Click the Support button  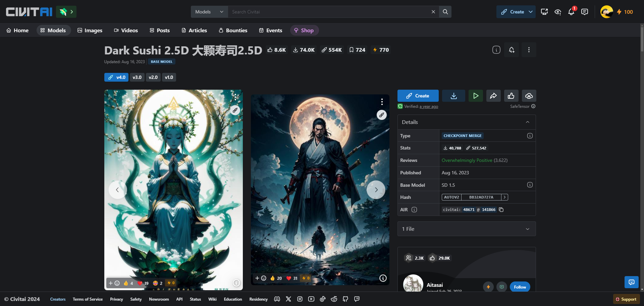click(626, 299)
